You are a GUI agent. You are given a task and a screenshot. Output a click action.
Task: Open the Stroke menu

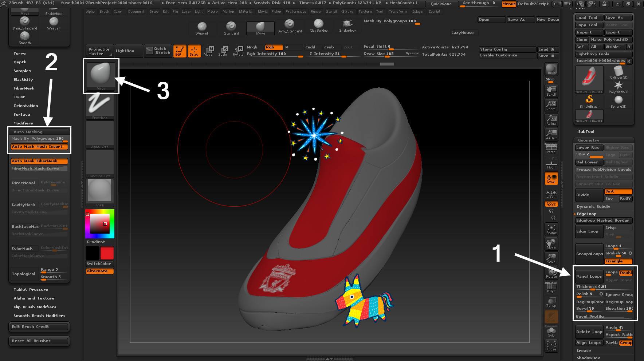347,12
